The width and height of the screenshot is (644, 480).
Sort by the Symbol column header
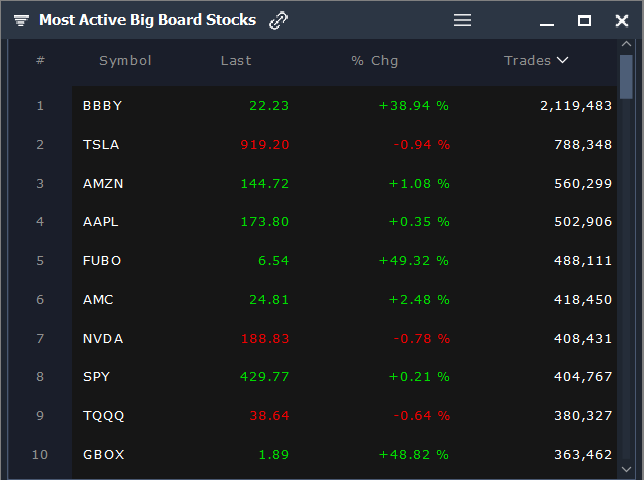[125, 61]
